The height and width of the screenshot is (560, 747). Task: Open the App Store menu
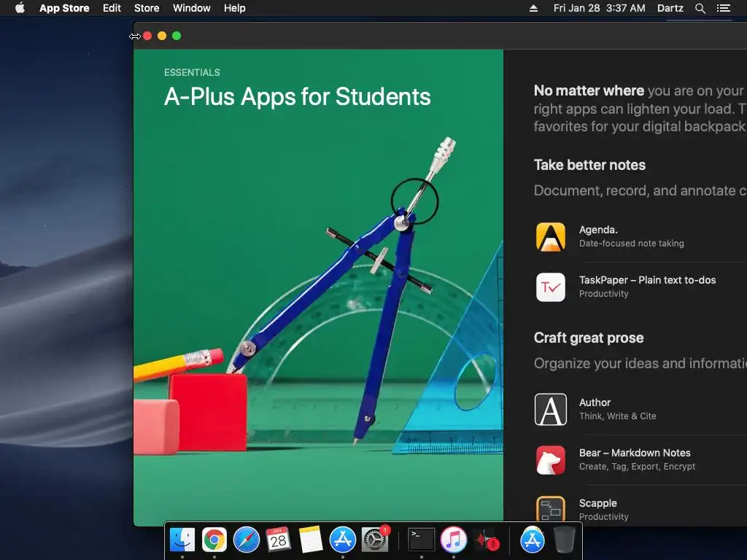tap(64, 8)
